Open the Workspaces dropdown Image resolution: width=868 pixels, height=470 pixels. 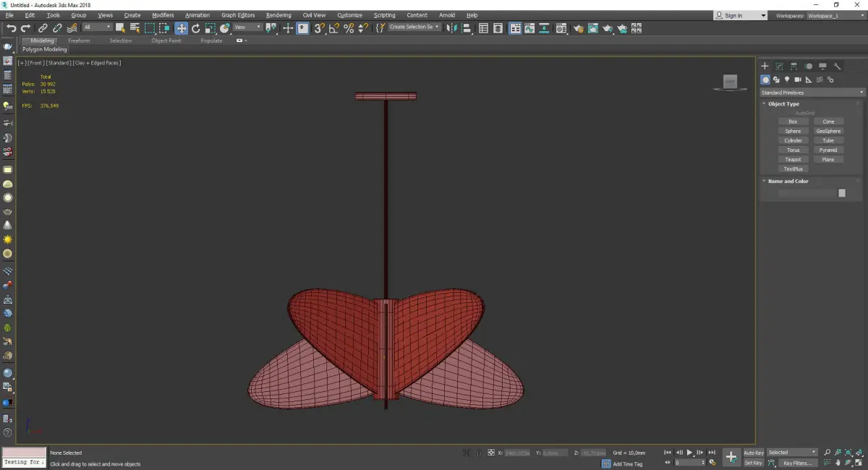pyautogui.click(x=836, y=15)
